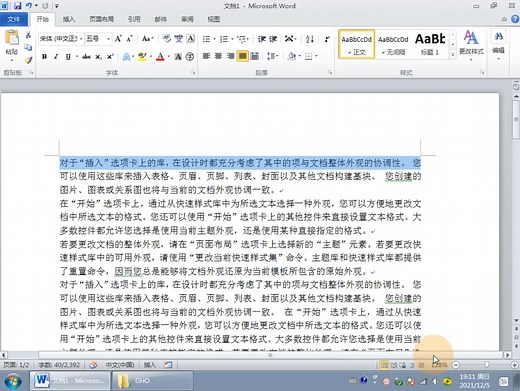The height and width of the screenshot is (391, 520).
Task: Click the language indicator in status bar
Action: [120, 365]
